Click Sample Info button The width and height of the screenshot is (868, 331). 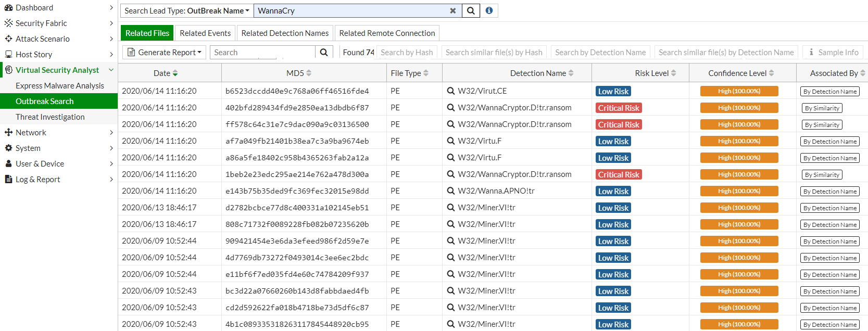(833, 53)
